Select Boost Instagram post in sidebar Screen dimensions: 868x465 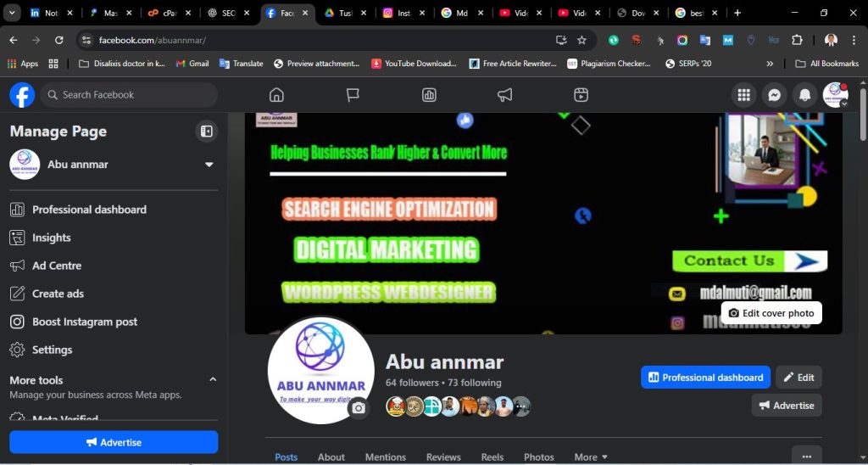pyautogui.click(x=114, y=322)
